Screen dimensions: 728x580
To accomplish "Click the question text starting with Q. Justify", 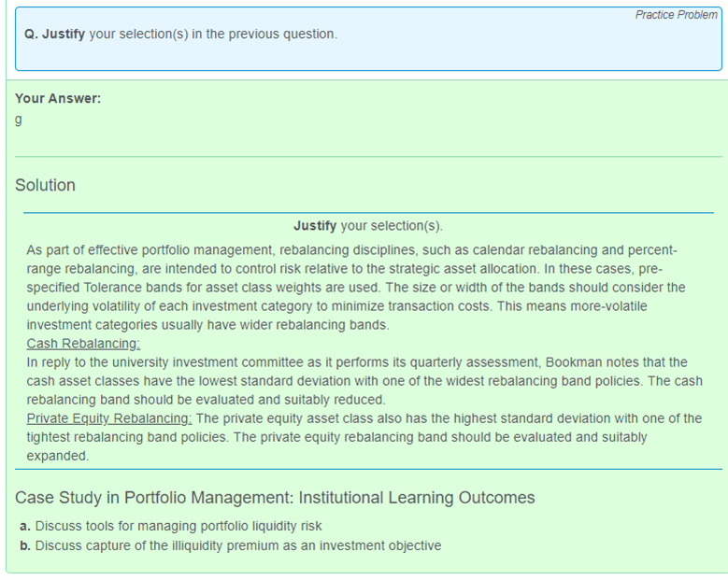I will (181, 34).
